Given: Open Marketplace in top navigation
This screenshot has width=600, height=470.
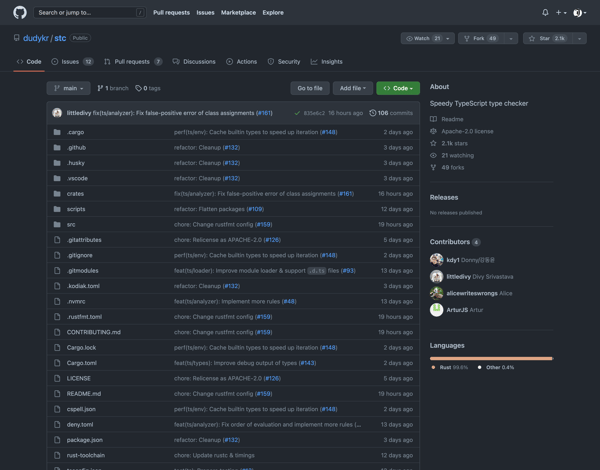Looking at the screenshot, I should point(238,13).
